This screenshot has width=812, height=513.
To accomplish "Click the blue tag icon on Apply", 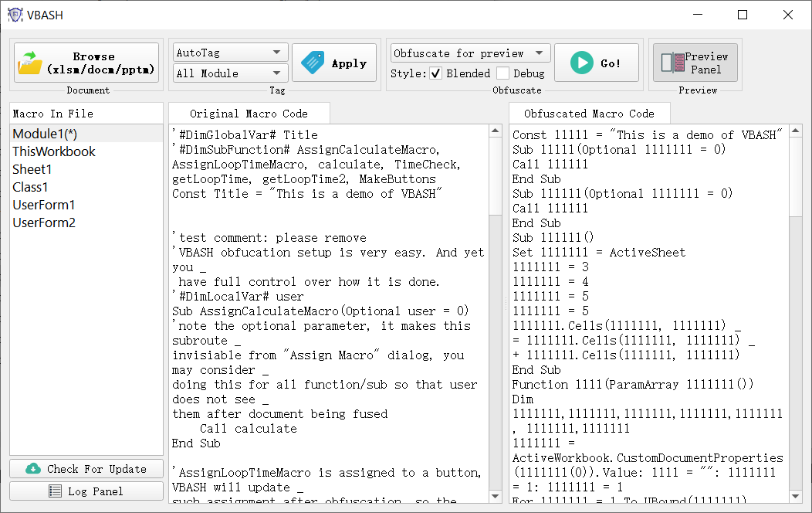I will point(313,63).
